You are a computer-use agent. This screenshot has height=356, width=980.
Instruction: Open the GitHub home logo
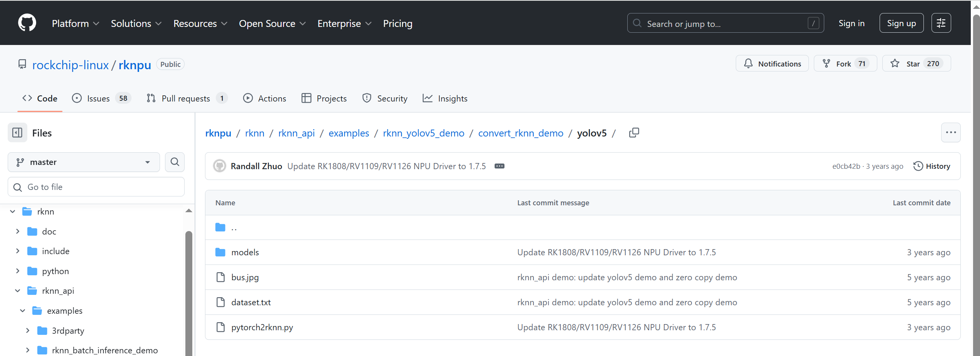point(27,23)
